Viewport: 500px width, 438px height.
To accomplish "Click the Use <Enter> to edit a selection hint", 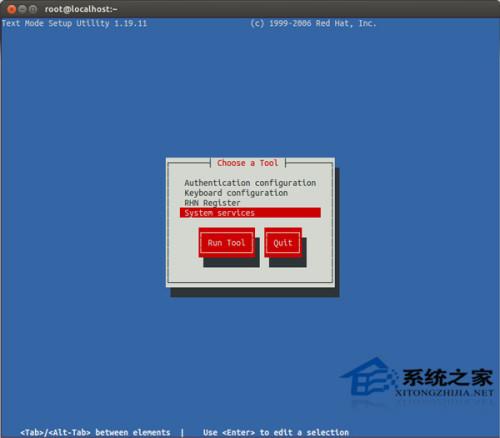I will pyautogui.click(x=276, y=432).
